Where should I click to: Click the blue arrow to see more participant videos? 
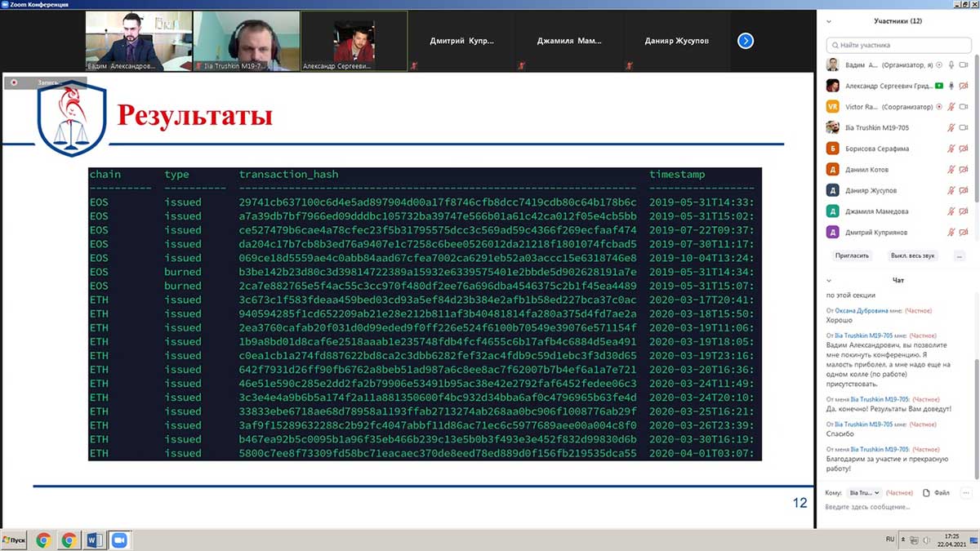(x=745, y=41)
